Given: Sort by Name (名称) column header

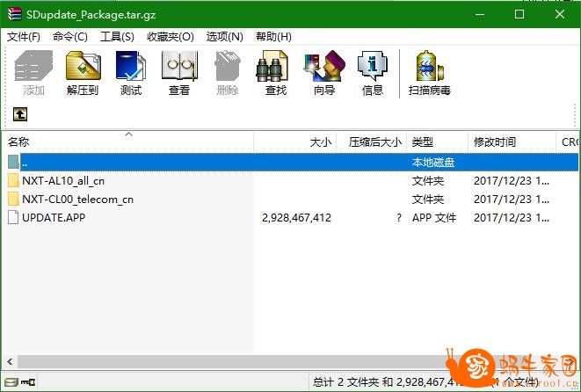Looking at the screenshot, I should click(127, 142).
